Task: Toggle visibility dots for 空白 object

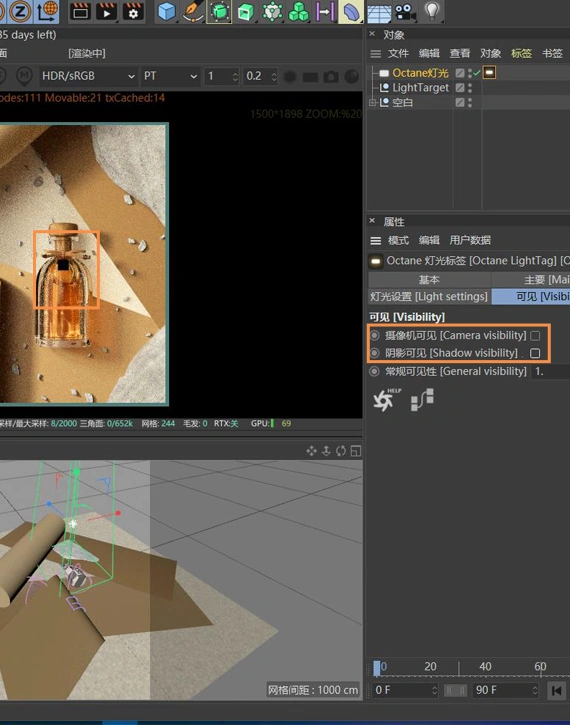Action: click(x=470, y=103)
